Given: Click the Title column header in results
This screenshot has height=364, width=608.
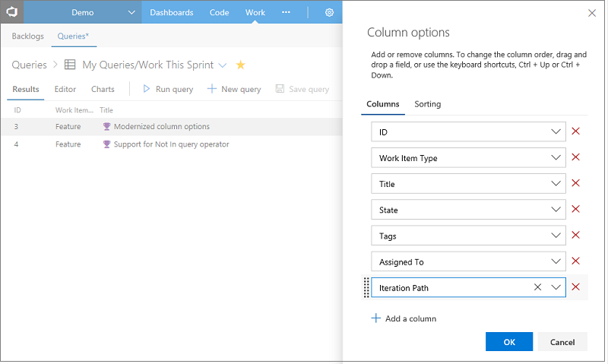Looking at the screenshot, I should coord(106,110).
